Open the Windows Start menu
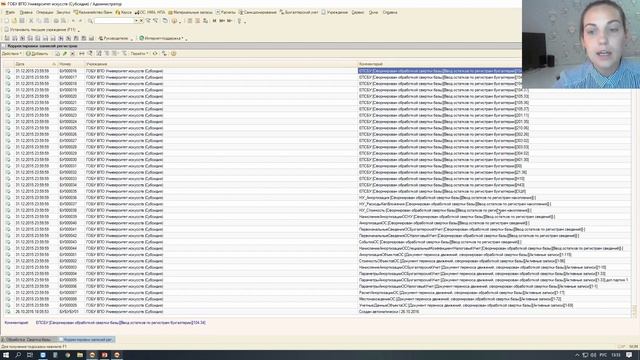The width and height of the screenshot is (640, 360). pos(6,355)
